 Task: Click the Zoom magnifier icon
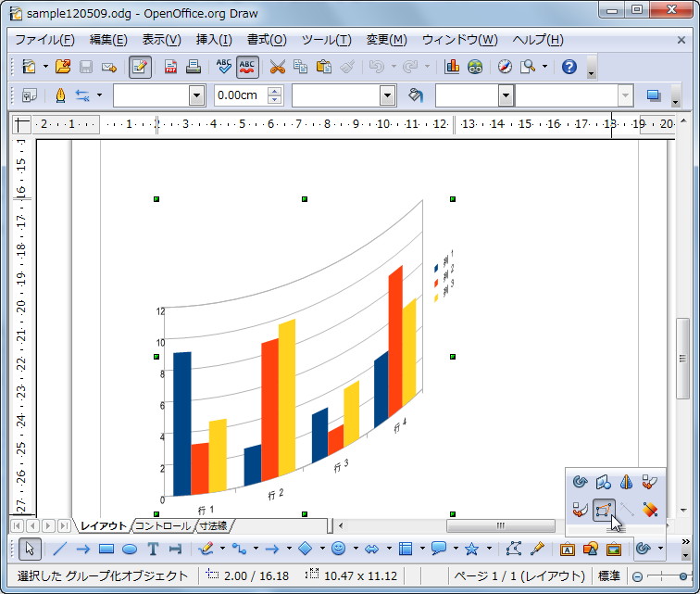[528, 67]
